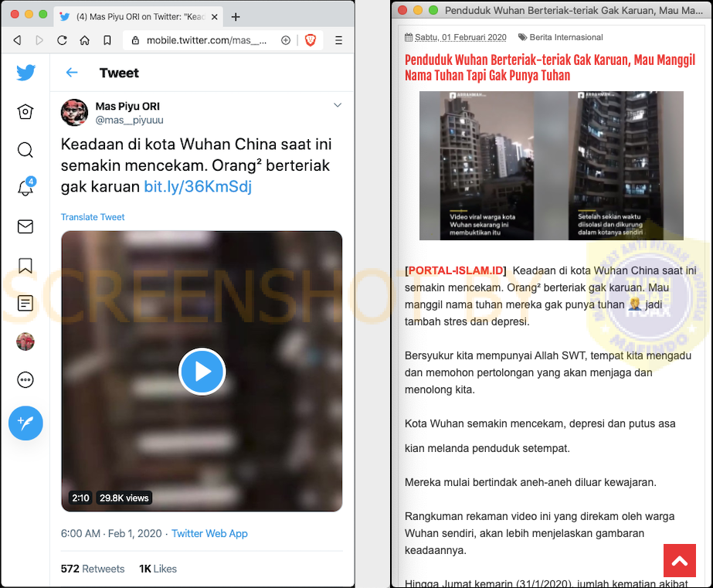Click the red article headline Penduduk Wuhan
The height and width of the screenshot is (588, 713).
pos(550,67)
